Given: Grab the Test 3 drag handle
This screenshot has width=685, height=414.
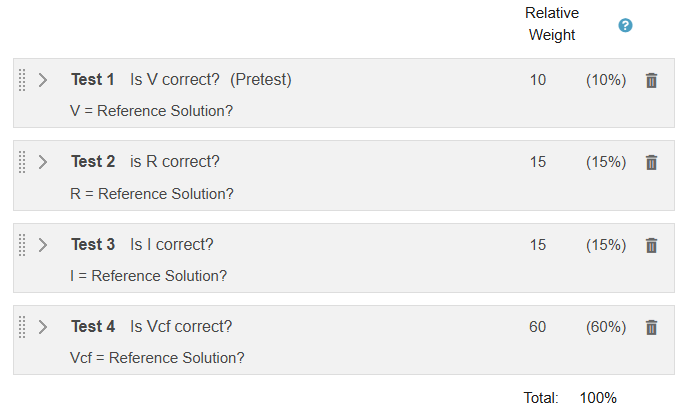Looking at the screenshot, I should point(23,245).
